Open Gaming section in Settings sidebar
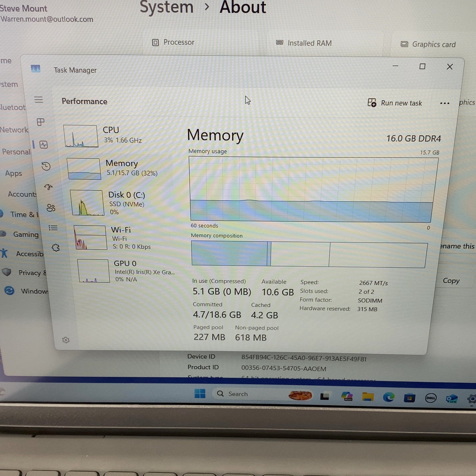 click(x=20, y=234)
